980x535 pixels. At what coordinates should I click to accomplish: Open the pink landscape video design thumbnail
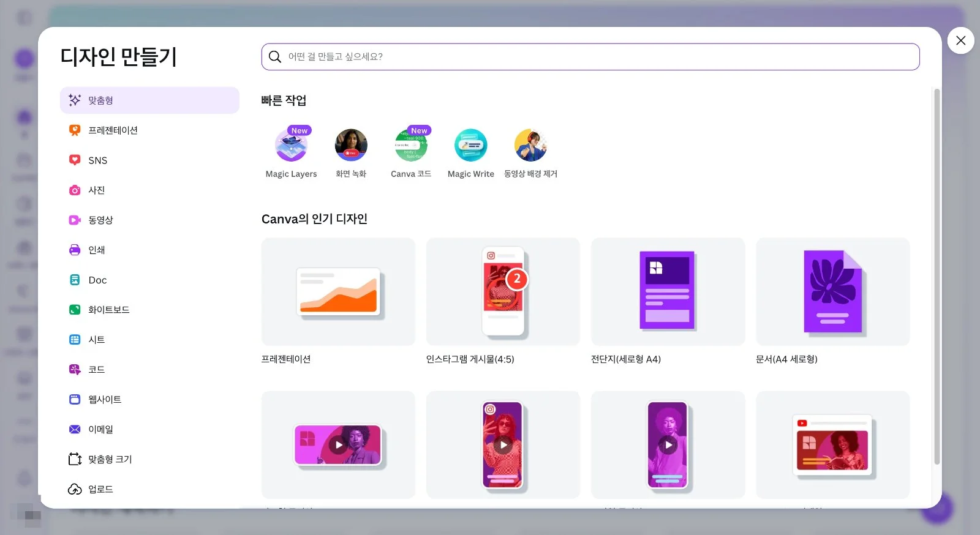[338, 445]
